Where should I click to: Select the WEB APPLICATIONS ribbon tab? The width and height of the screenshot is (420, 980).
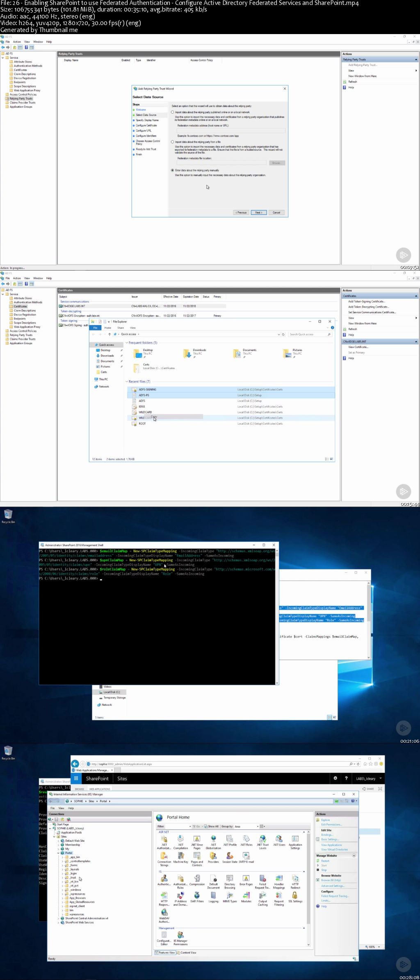click(x=100, y=789)
